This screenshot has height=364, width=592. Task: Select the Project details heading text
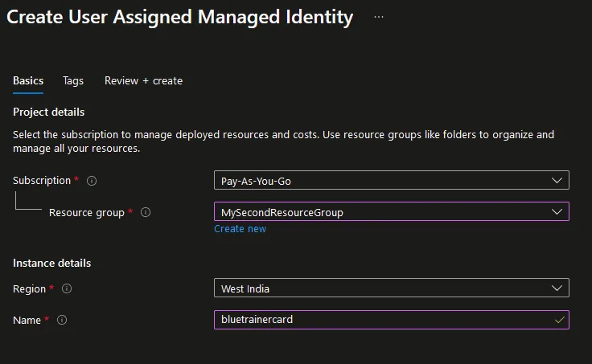coord(49,112)
